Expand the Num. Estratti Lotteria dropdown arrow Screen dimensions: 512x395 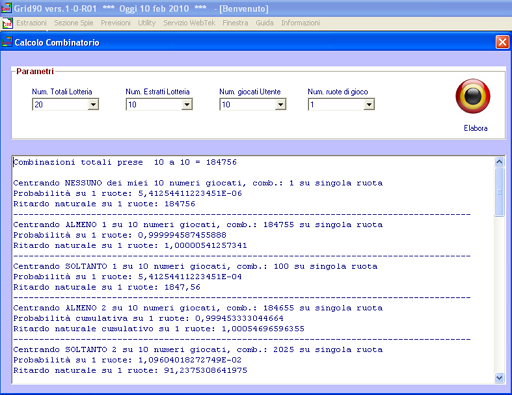[x=187, y=105]
